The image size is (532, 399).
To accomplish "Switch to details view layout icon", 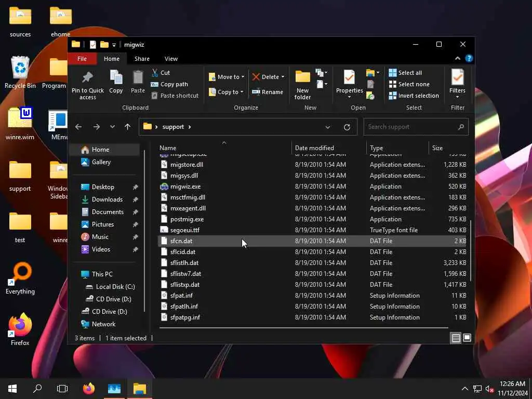I will (x=456, y=338).
